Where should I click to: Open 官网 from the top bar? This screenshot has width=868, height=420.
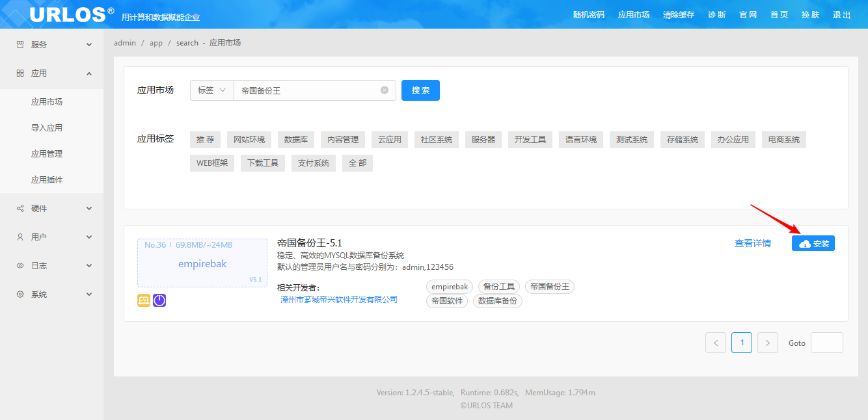pyautogui.click(x=748, y=15)
